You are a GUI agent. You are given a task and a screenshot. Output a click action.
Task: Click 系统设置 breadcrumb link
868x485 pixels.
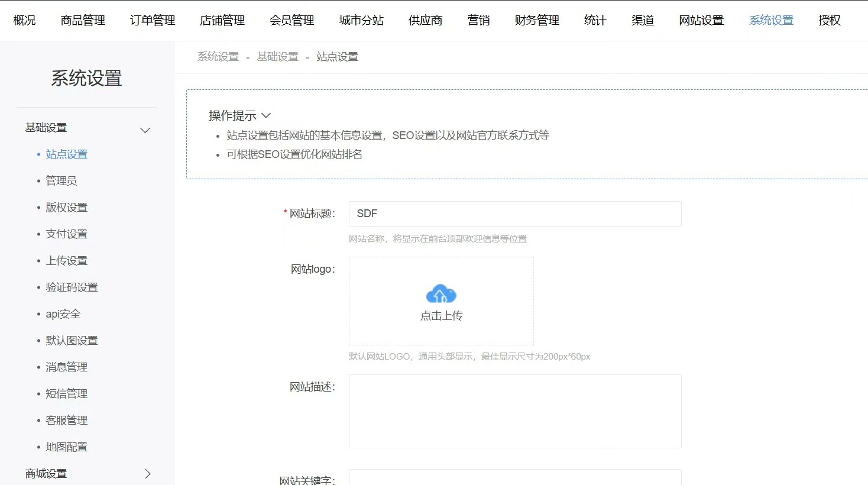tap(218, 57)
